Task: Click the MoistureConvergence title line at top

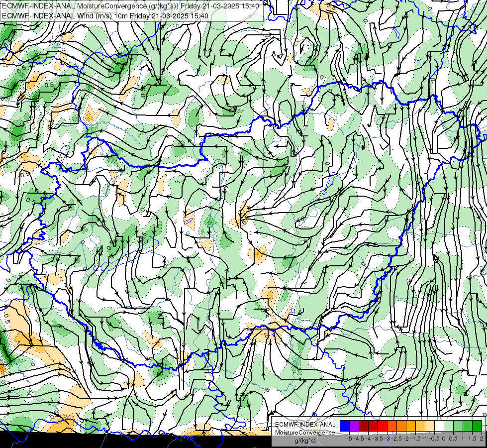Action: coord(130,6)
